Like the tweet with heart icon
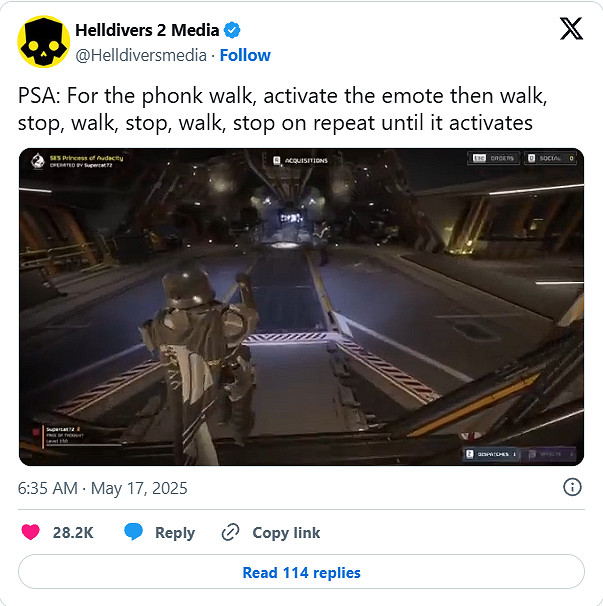The image size is (603, 606). [31, 532]
